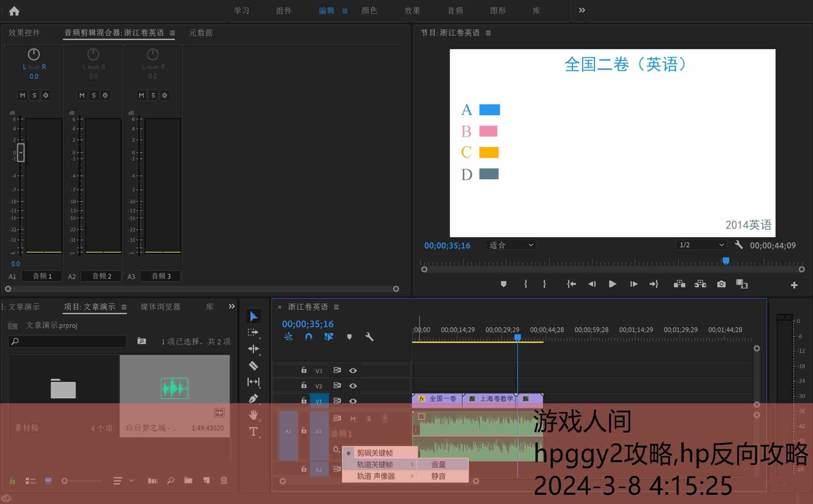Go to Out point
Screen dimensions: 813x504
(x=654, y=284)
